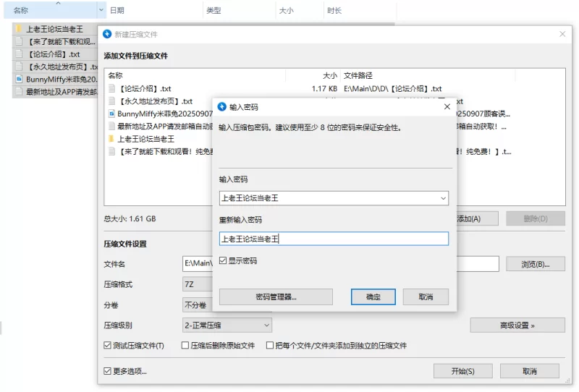This screenshot has height=392, width=579.
Task: Open the password history dropdown arrow
Action: pos(443,198)
